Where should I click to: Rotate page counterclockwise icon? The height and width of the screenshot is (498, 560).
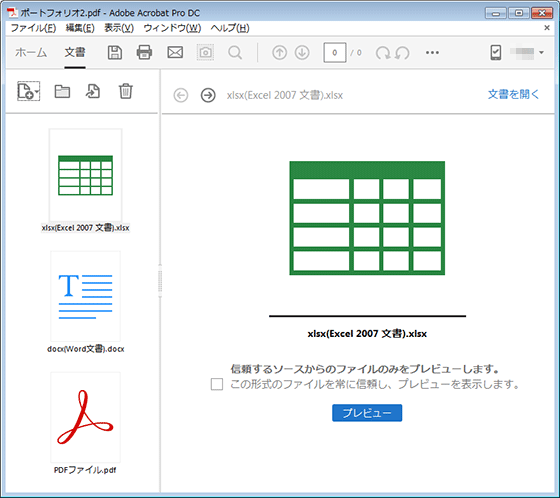402,53
